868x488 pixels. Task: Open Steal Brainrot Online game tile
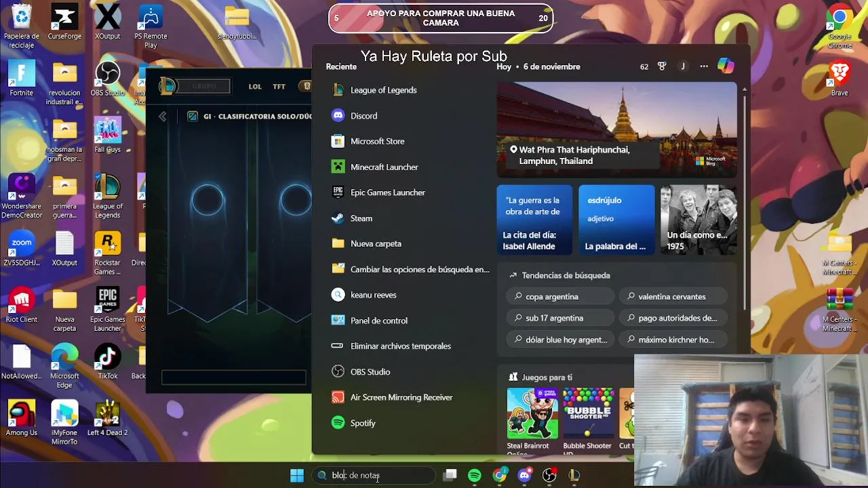click(x=532, y=419)
